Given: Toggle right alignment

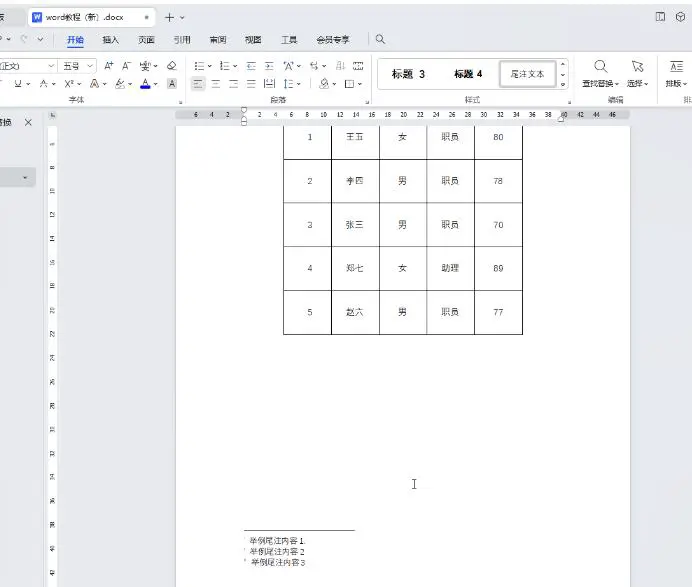Looking at the screenshot, I should click(233, 83).
